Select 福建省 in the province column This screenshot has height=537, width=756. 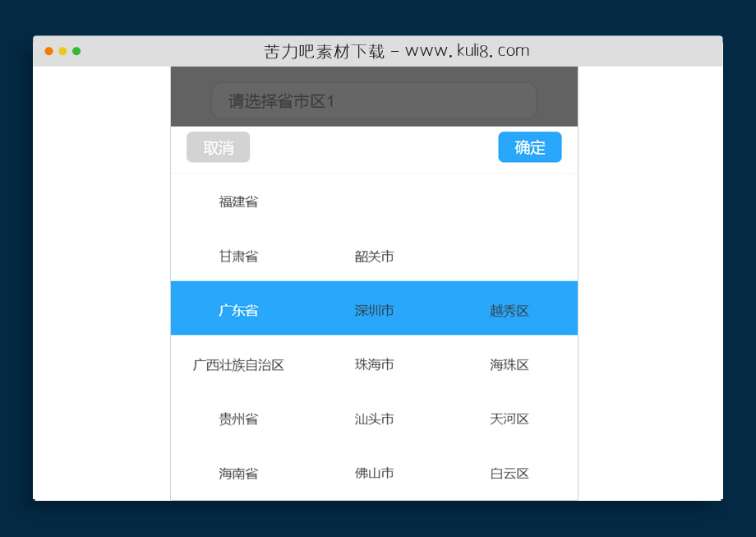pyautogui.click(x=238, y=201)
